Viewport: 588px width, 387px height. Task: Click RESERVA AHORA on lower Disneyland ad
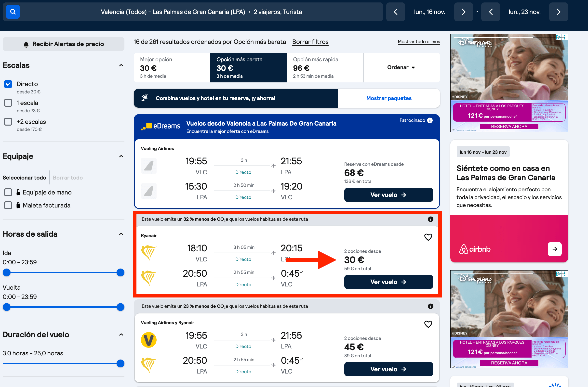tap(509, 363)
